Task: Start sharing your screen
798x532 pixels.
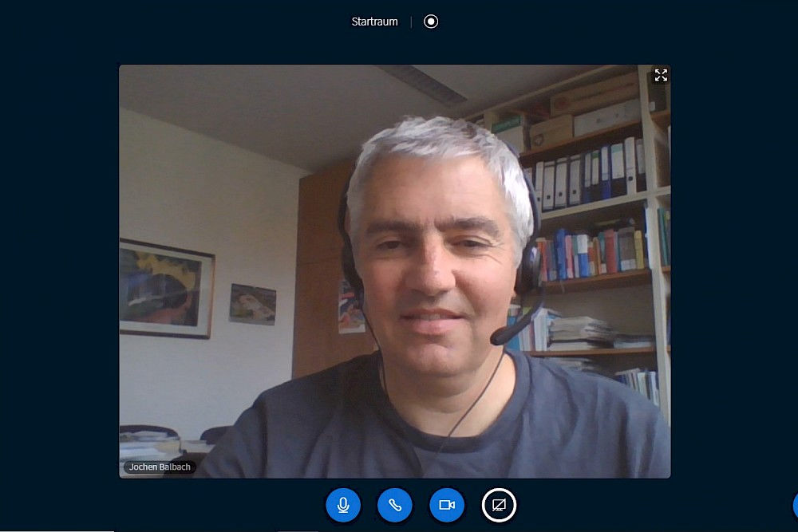Action: pos(499,505)
